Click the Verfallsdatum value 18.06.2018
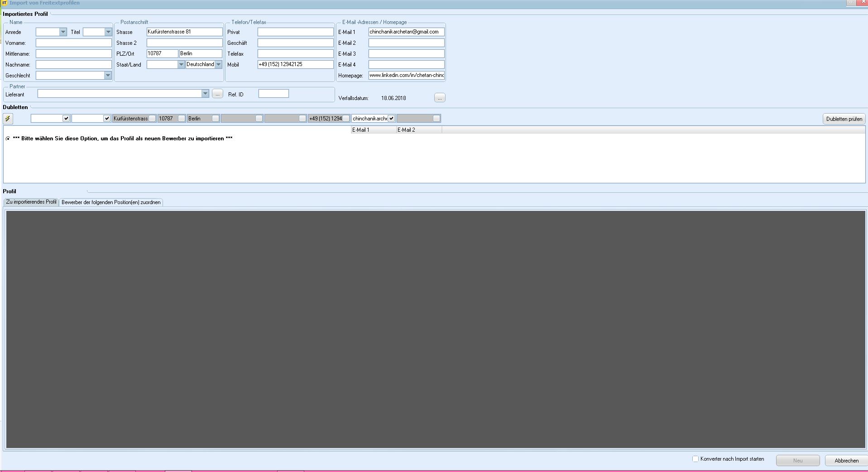This screenshot has height=472, width=868. pos(393,98)
